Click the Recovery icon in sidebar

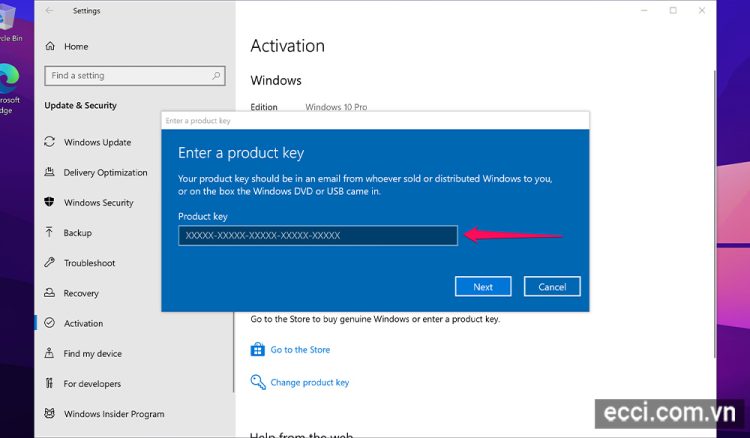(x=49, y=293)
